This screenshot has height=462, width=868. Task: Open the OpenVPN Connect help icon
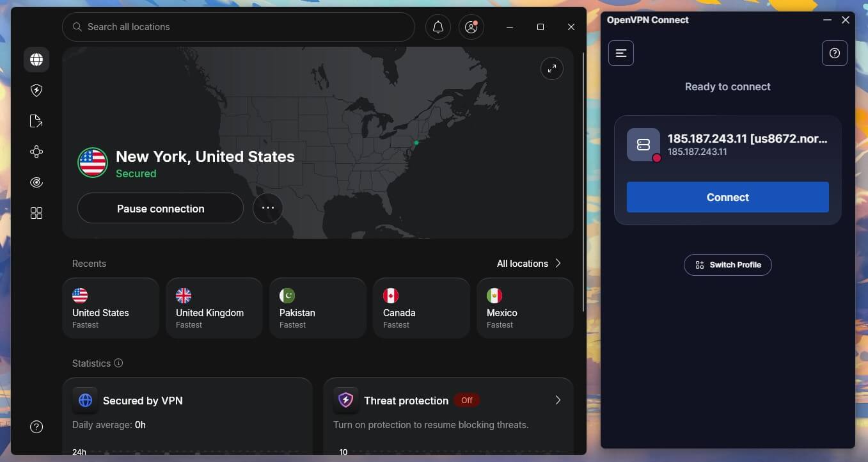[x=834, y=53]
